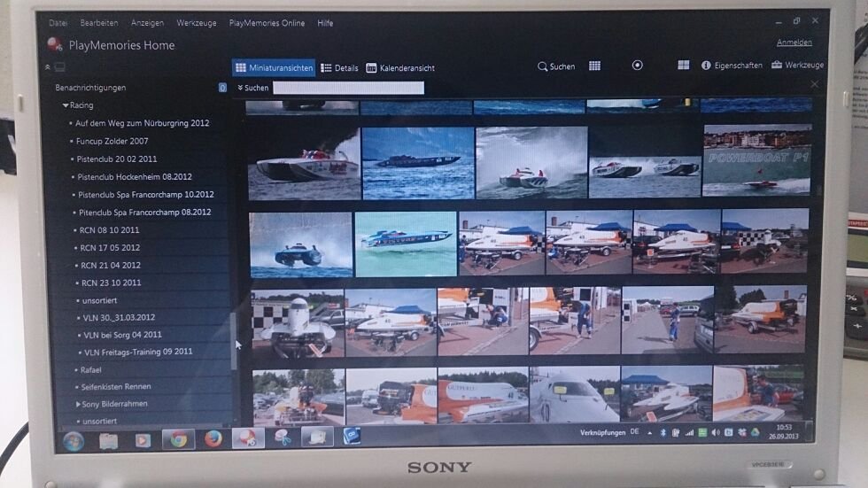The width and height of the screenshot is (868, 488).
Task: Click PlayMemories Home taskbar icon
Action: click(248, 438)
